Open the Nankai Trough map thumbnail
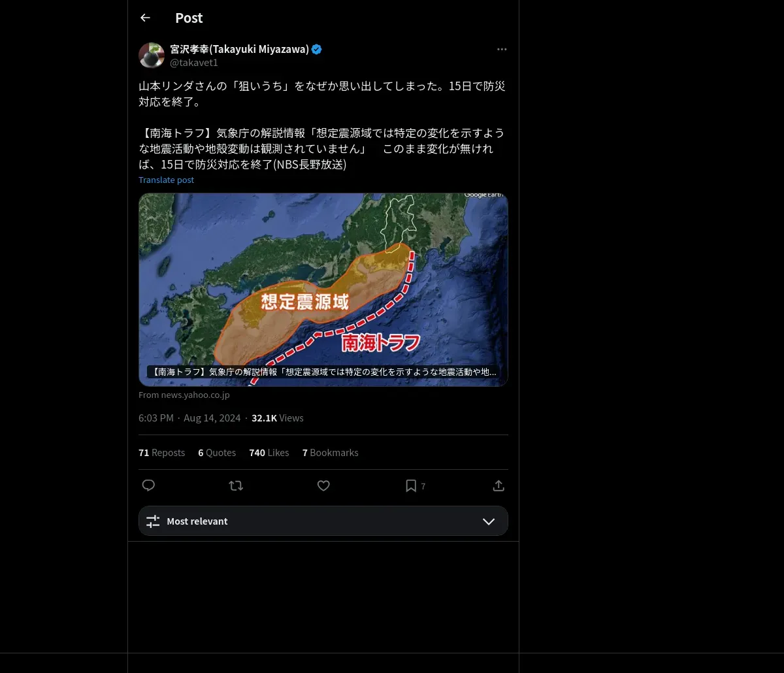Screen dimensions: 784x673 coord(323,289)
